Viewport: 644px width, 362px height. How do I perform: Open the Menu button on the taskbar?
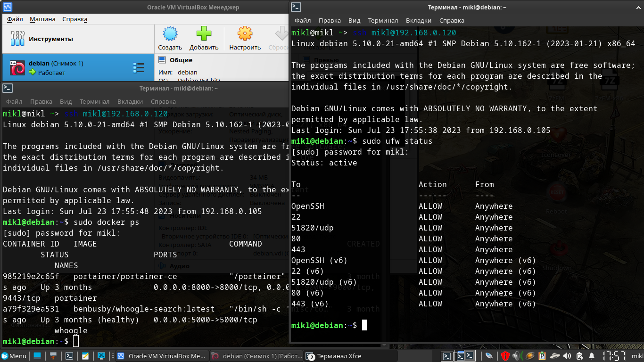click(14, 356)
